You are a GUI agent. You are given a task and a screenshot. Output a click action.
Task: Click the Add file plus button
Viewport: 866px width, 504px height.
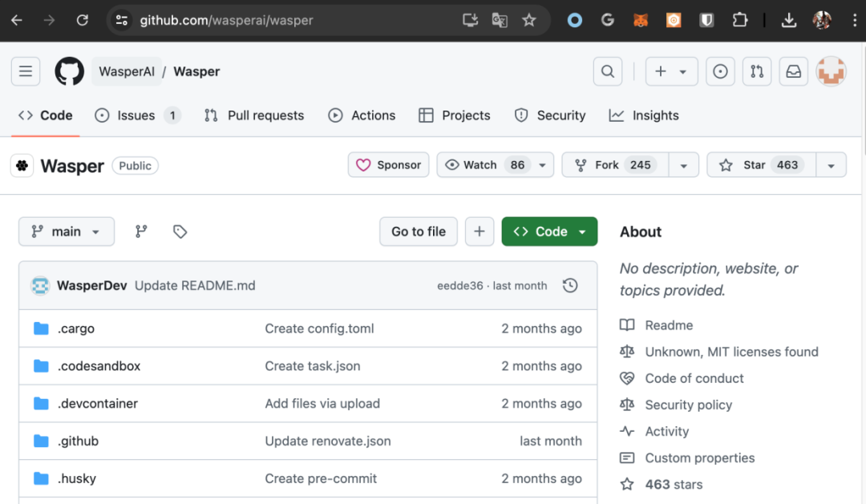(480, 232)
